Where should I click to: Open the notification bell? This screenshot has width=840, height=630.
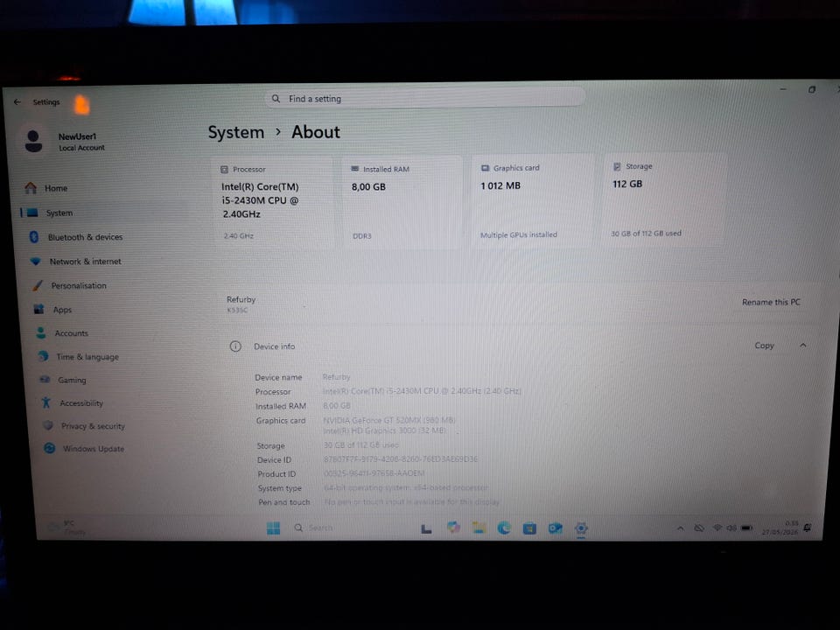(x=808, y=528)
